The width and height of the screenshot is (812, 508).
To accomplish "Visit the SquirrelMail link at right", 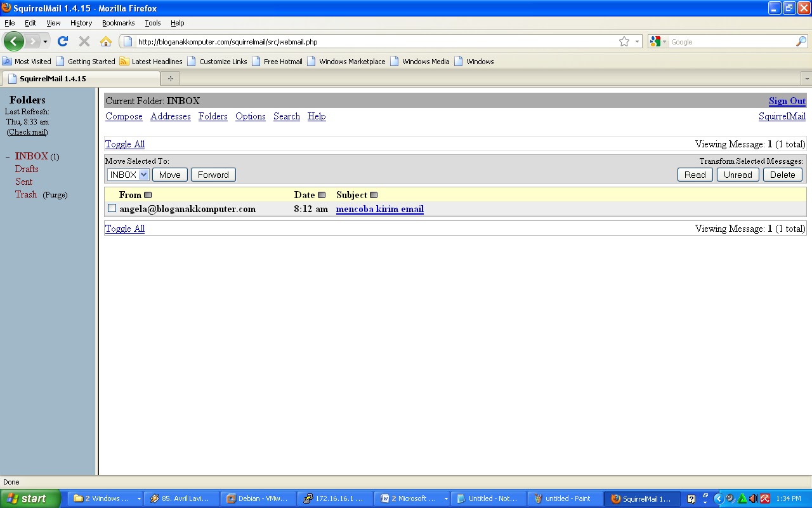I will point(782,116).
